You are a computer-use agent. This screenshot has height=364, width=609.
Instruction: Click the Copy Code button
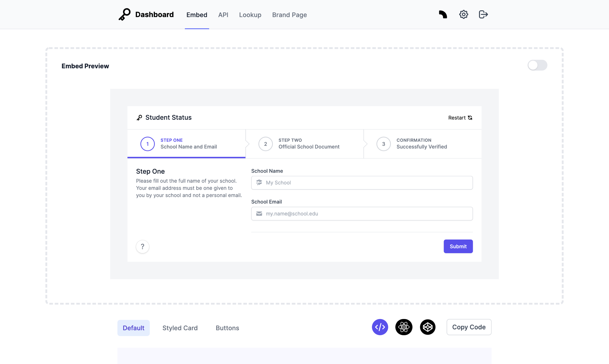click(468, 327)
